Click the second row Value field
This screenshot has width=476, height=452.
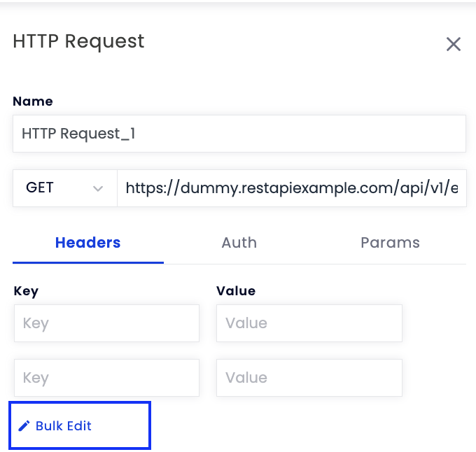[309, 378]
